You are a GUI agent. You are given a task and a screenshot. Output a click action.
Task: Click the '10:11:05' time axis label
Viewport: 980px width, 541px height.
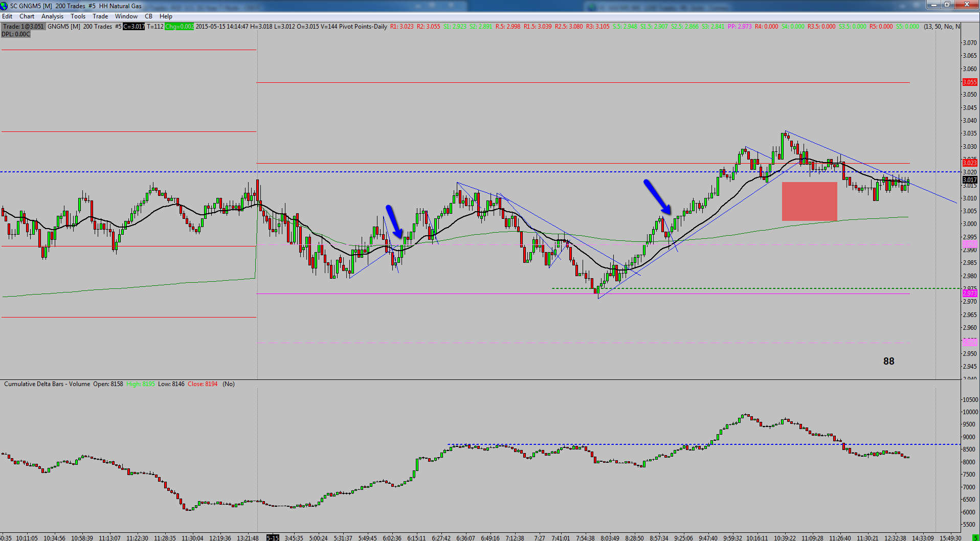coord(27,538)
